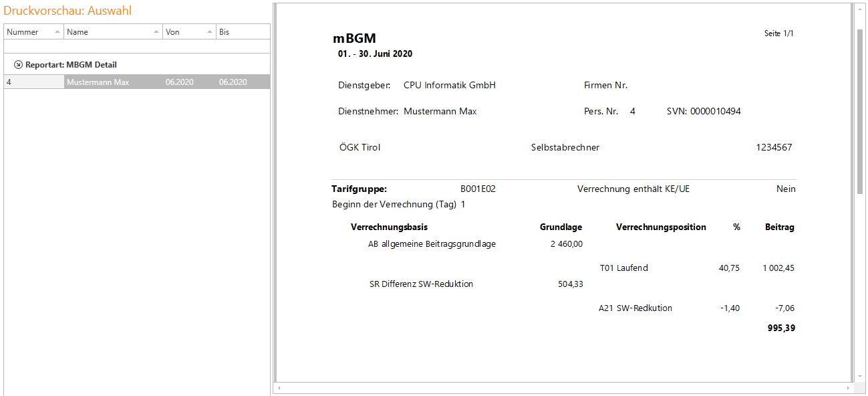This screenshot has height=396, width=868.
Task: Click the Grundlage value 2 460,00
Action: tap(567, 244)
